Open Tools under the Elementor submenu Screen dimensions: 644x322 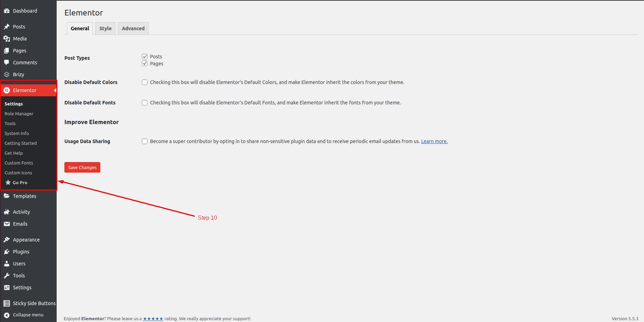click(x=10, y=123)
